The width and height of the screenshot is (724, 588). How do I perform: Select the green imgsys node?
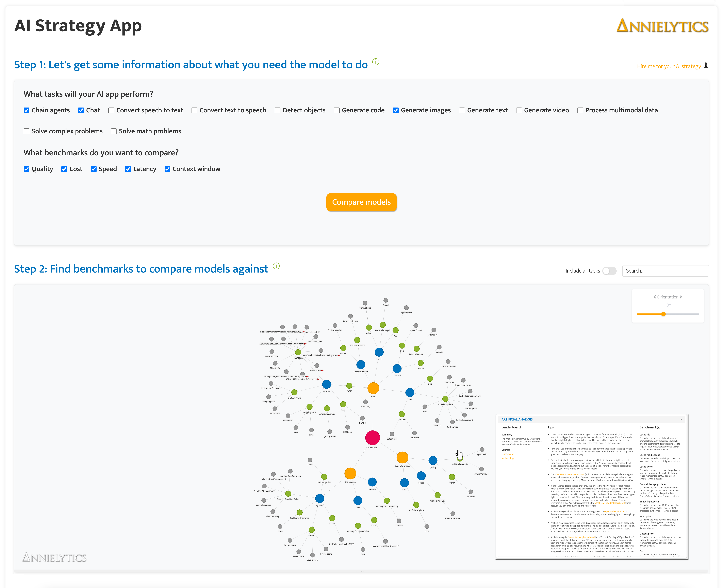pos(452,477)
